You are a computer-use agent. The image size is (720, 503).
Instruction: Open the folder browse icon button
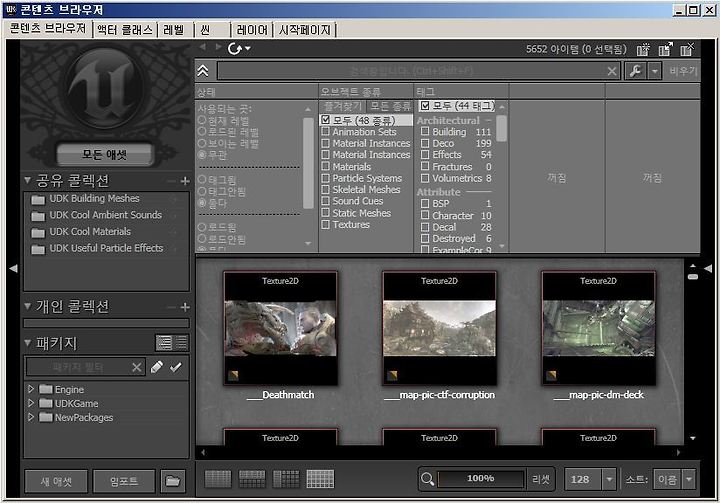click(173, 481)
